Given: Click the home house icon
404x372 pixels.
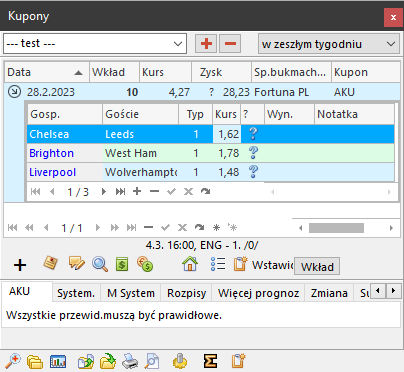Looking at the screenshot, I should coord(190,265).
